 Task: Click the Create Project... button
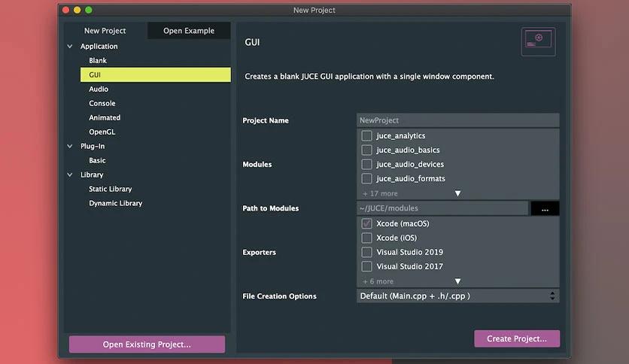[x=517, y=338]
